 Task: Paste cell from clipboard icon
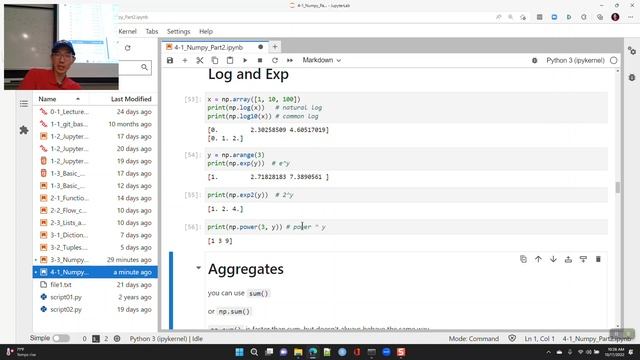point(230,60)
